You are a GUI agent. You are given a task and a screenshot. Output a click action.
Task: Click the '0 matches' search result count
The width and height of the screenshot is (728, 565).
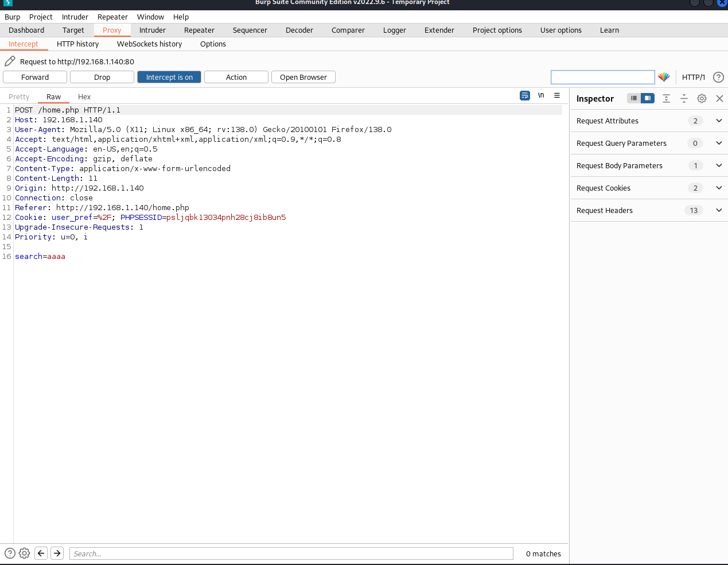click(543, 554)
